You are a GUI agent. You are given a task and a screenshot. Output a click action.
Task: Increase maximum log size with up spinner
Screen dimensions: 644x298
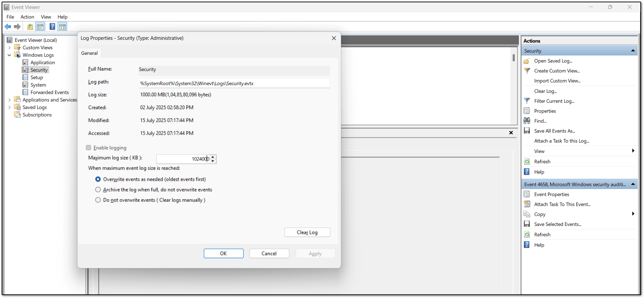click(x=213, y=157)
